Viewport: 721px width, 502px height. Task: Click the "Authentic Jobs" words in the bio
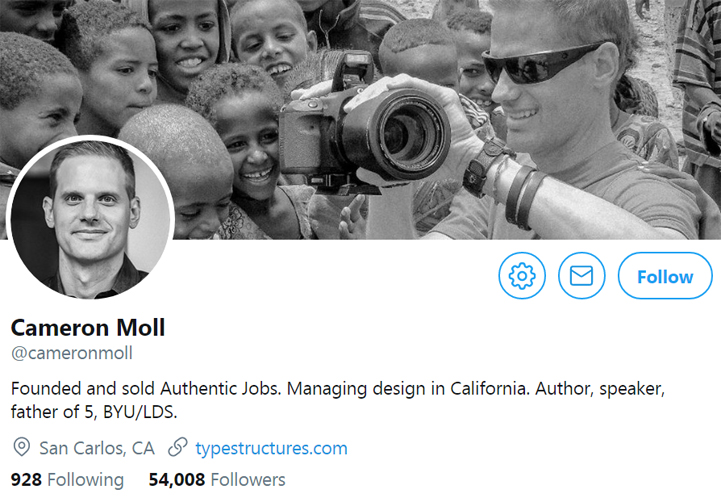click(219, 389)
